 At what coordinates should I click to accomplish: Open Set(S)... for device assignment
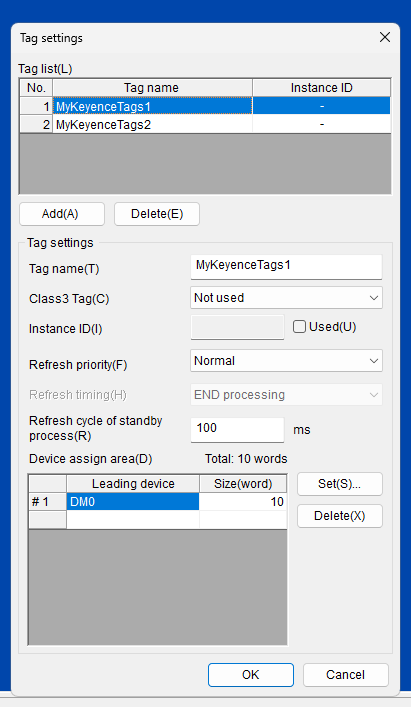tap(340, 484)
